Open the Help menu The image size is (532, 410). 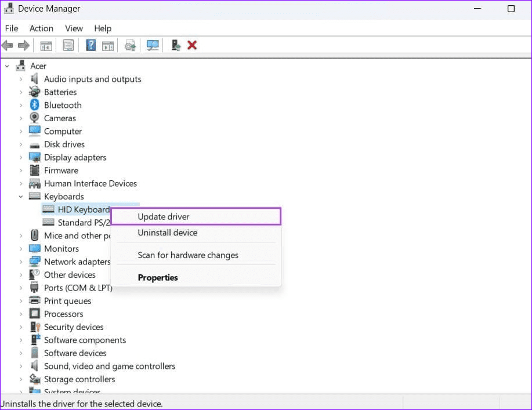(103, 28)
